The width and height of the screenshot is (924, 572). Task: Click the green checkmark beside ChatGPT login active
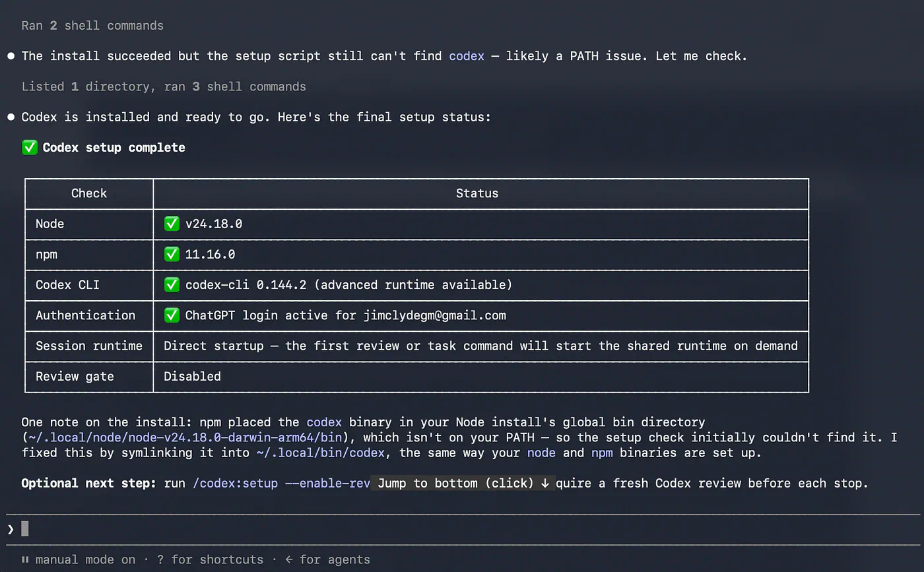(172, 315)
